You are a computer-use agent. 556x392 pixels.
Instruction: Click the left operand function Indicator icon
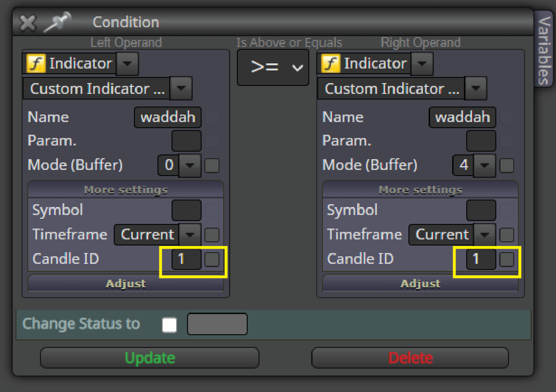(36, 64)
